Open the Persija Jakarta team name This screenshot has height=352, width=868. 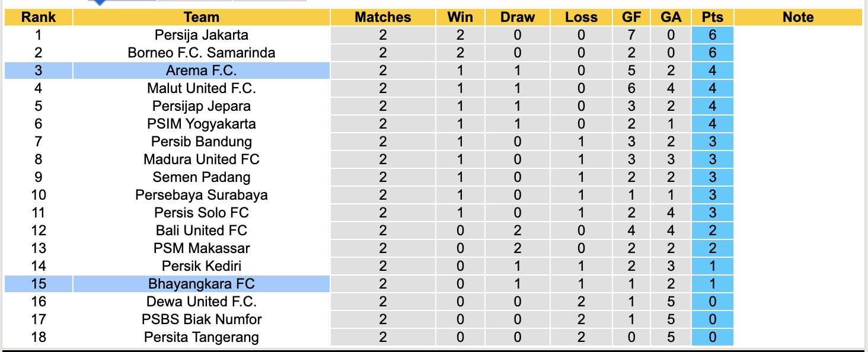pos(201,35)
